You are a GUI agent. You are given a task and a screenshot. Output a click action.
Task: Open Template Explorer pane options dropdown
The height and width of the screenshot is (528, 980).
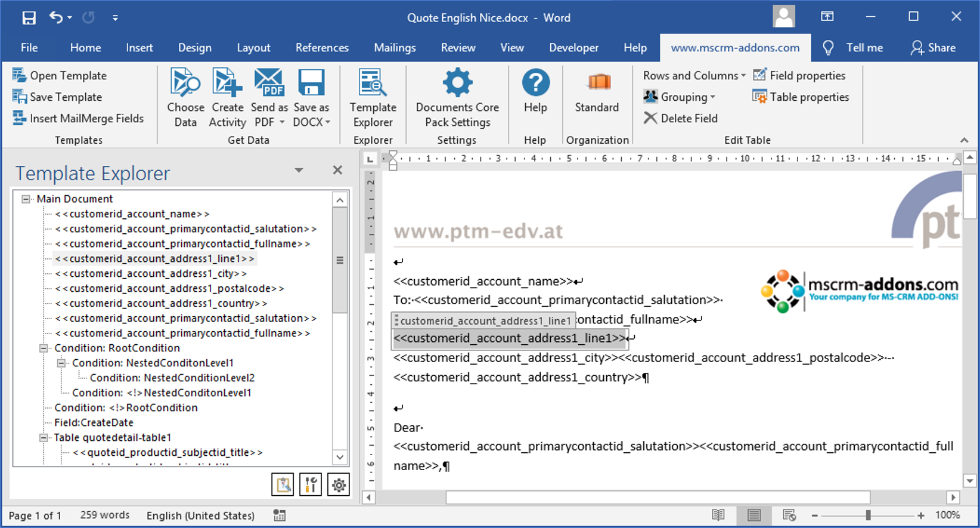point(299,171)
